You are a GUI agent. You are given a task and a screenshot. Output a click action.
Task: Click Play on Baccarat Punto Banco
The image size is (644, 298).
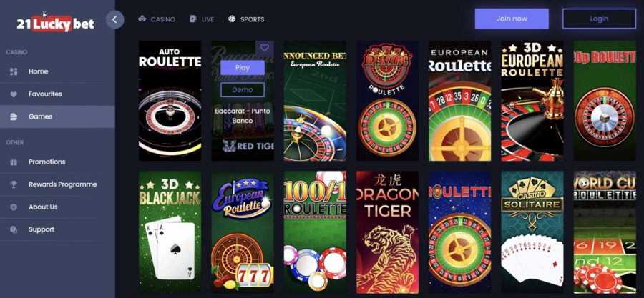243,68
